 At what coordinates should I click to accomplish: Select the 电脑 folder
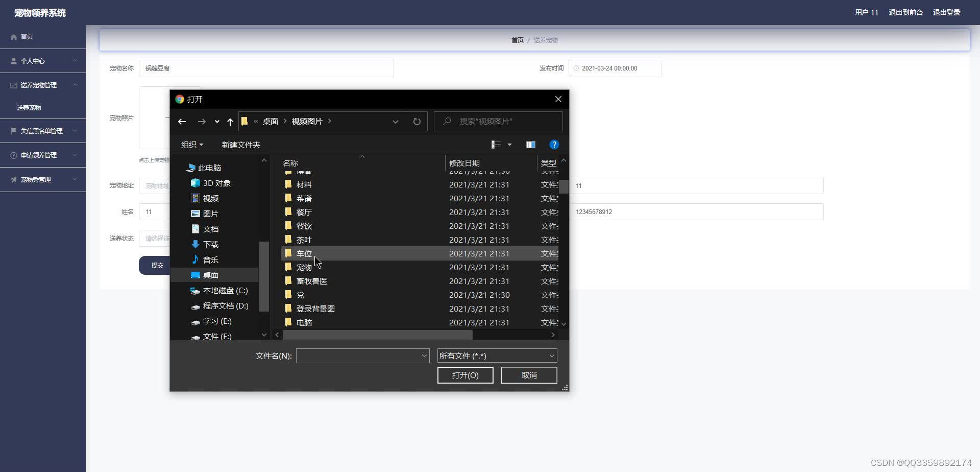click(x=420, y=322)
